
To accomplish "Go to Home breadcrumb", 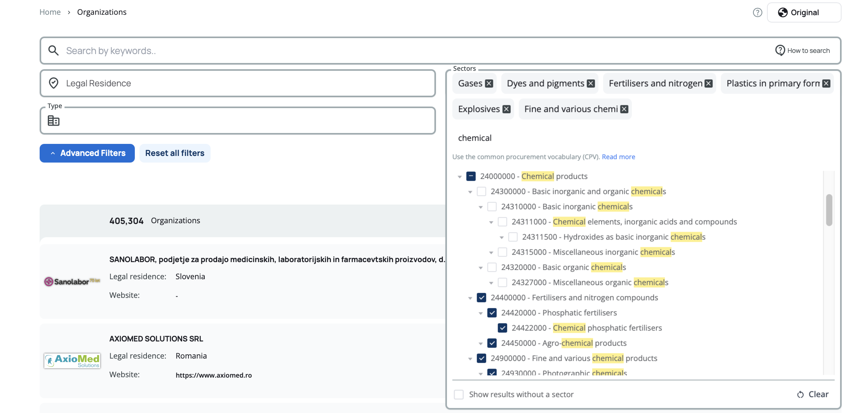I will pyautogui.click(x=50, y=12).
